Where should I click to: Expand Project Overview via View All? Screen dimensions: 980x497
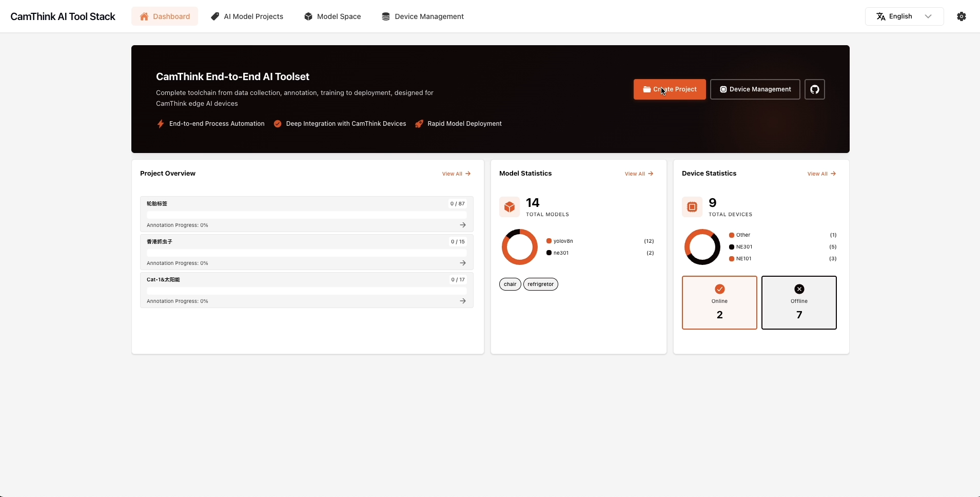456,174
